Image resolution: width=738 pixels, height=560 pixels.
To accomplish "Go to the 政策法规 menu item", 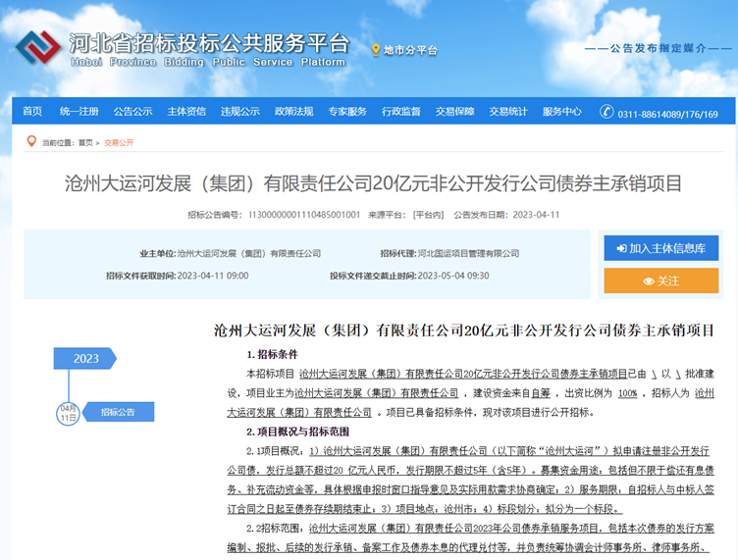I will click(x=293, y=112).
